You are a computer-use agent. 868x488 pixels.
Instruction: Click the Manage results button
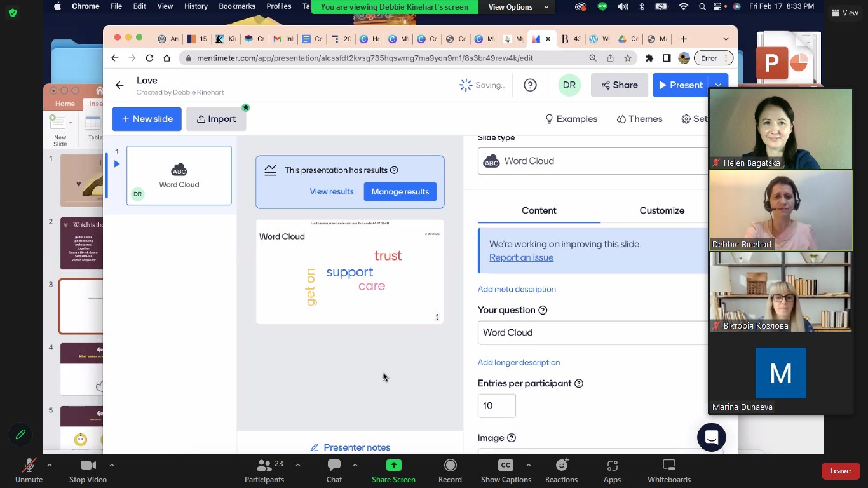[400, 191]
